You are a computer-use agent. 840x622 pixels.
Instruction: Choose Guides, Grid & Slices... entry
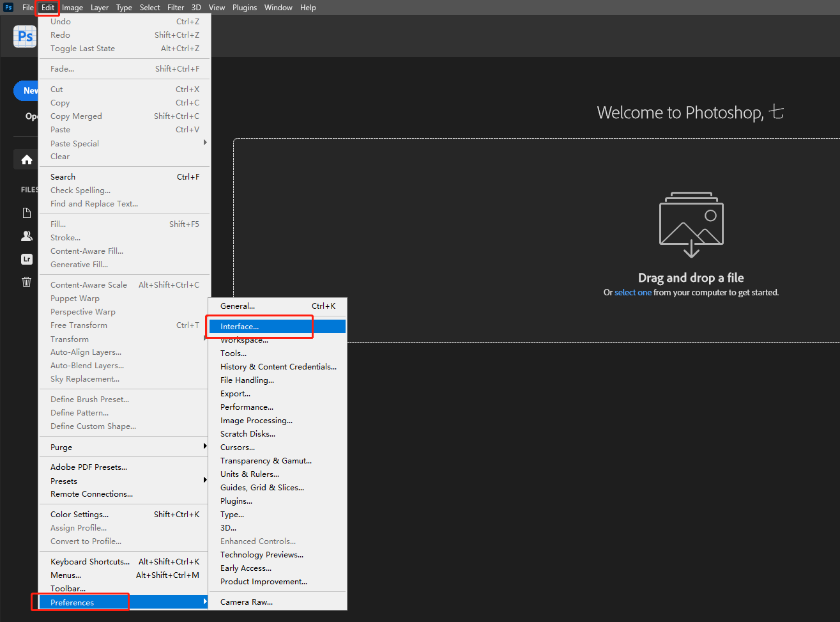(277, 487)
